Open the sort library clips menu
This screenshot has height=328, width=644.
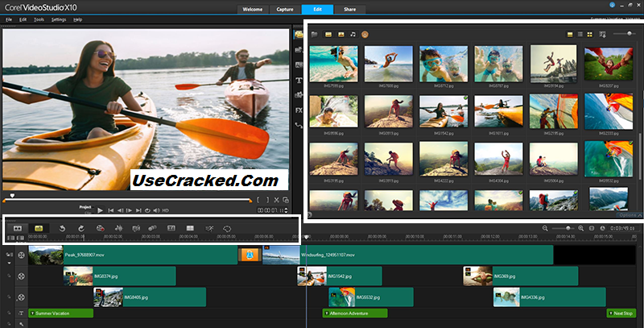pos(602,35)
